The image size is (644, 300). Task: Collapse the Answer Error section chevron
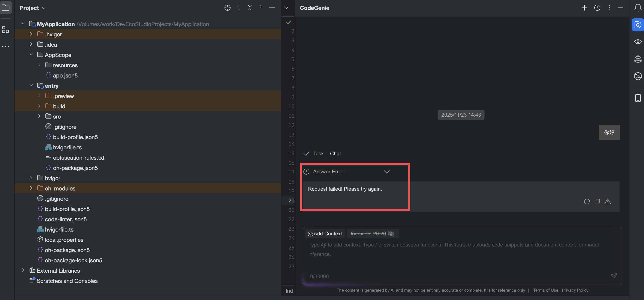pos(387,172)
